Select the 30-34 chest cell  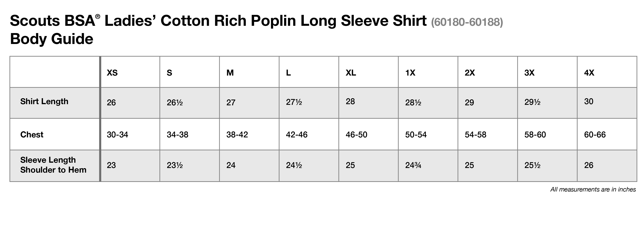coord(117,135)
